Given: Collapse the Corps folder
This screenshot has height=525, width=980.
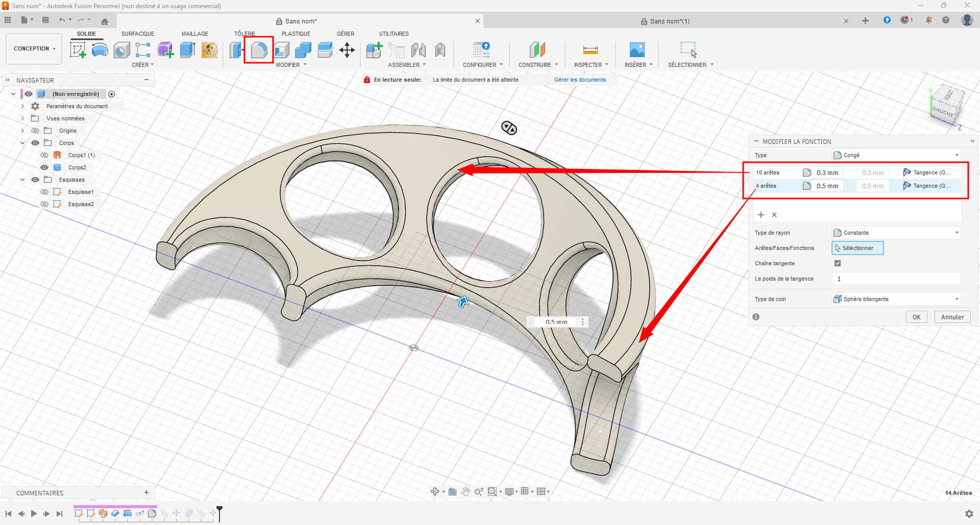Looking at the screenshot, I should pos(22,143).
